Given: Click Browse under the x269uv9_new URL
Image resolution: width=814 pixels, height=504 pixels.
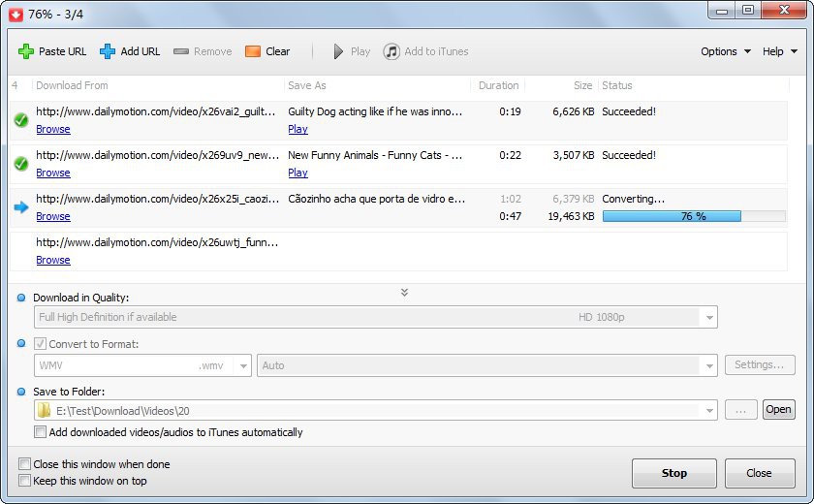Looking at the screenshot, I should click(53, 173).
